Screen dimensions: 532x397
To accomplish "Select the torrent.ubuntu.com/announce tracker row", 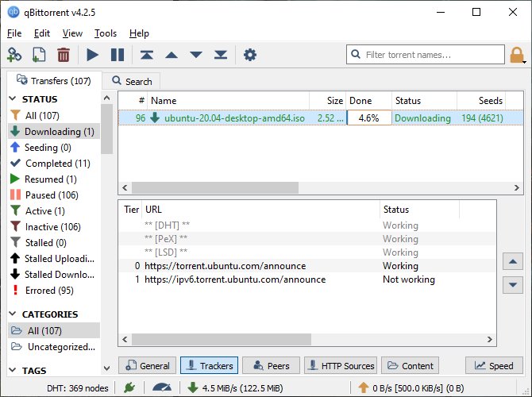I will pos(307,266).
